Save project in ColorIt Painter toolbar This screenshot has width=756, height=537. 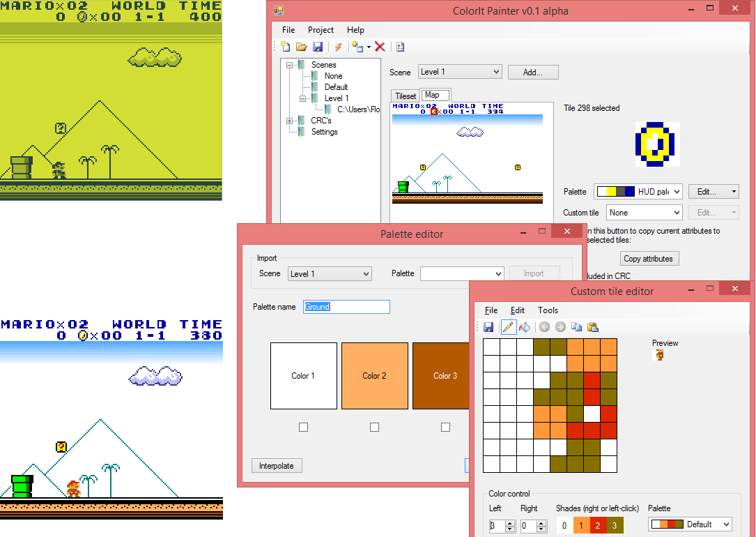317,47
